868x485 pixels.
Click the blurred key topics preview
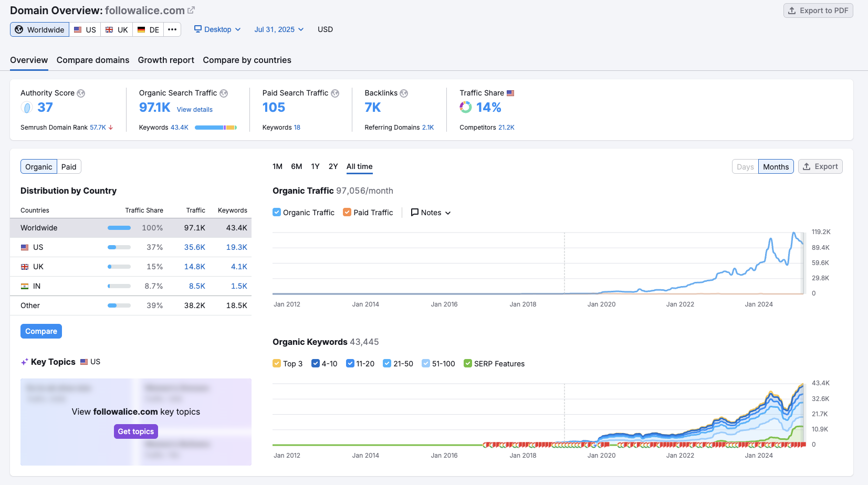click(136, 422)
